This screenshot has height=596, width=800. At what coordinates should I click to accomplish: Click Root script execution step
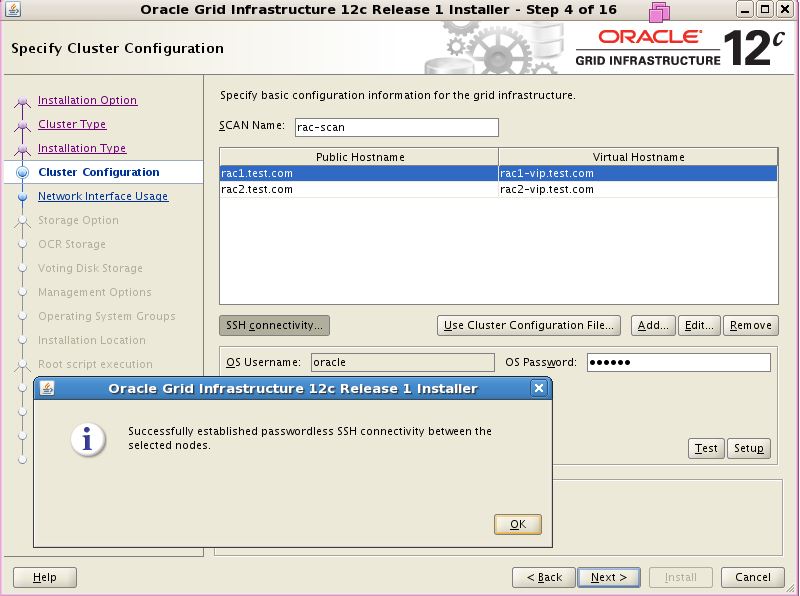[x=95, y=364]
